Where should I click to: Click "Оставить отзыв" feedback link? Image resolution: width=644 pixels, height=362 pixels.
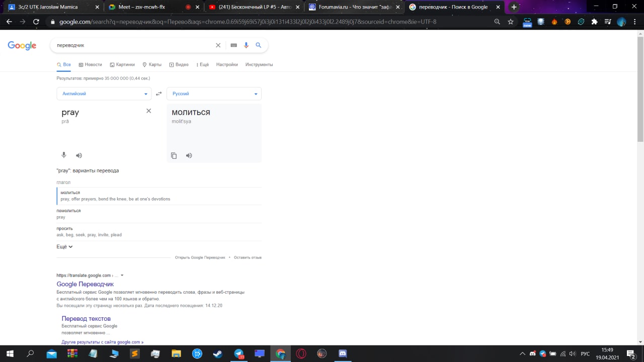point(248,257)
